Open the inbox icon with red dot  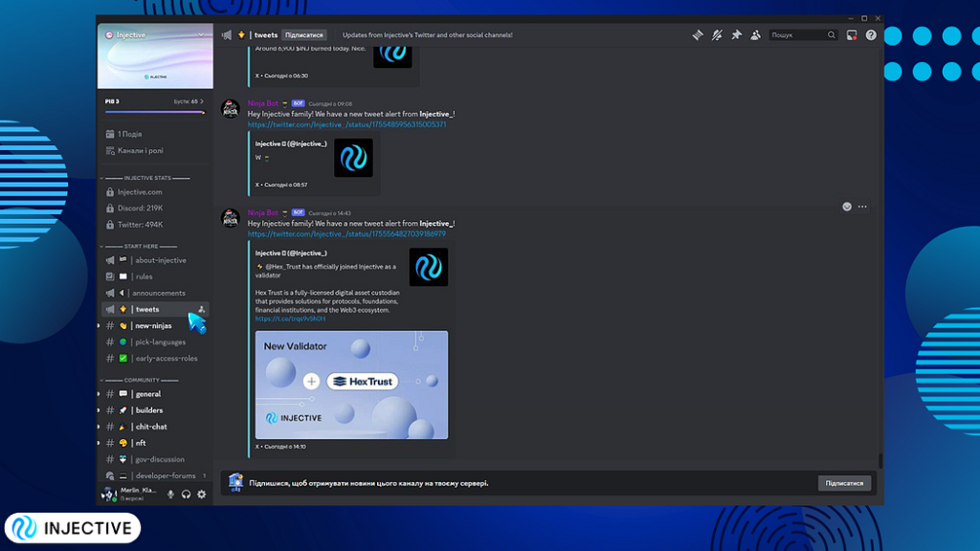tap(851, 35)
